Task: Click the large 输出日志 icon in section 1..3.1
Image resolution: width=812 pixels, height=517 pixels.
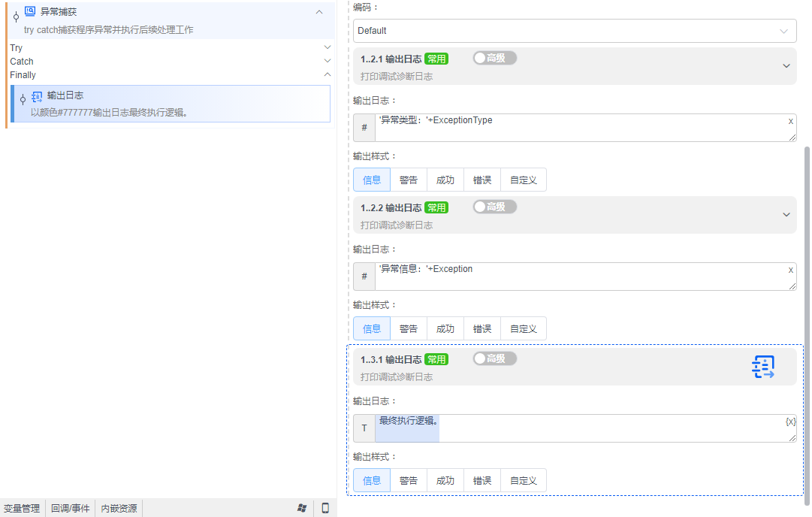Action: click(x=763, y=367)
